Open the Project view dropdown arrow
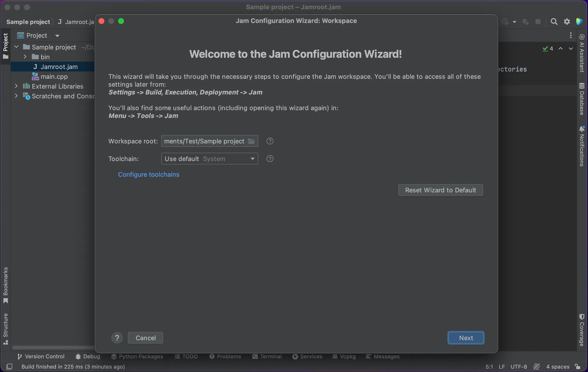588x372 pixels. click(57, 36)
